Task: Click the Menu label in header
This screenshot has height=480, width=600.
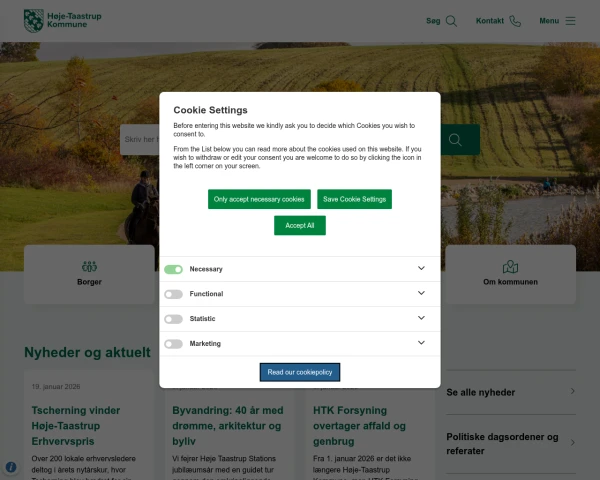Action: (x=549, y=21)
